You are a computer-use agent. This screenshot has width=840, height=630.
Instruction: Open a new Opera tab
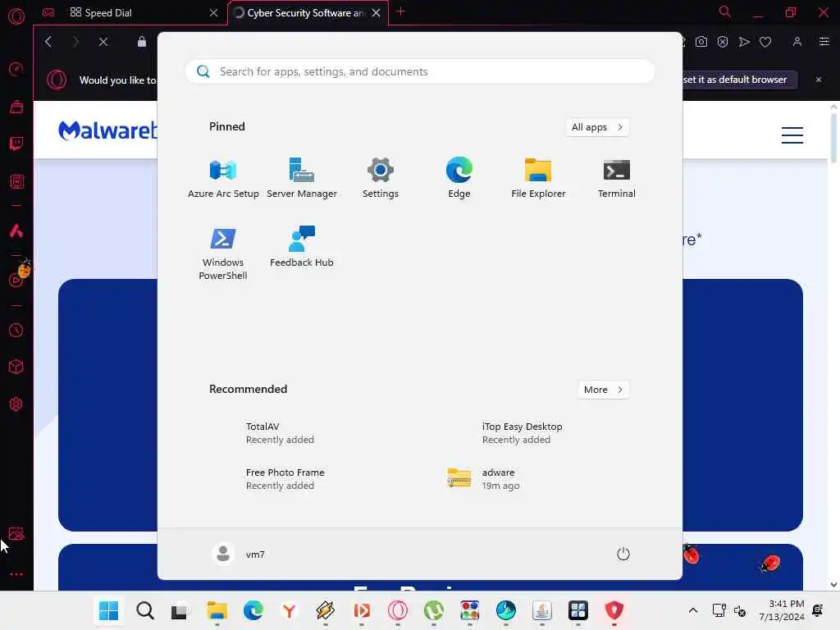(x=400, y=11)
